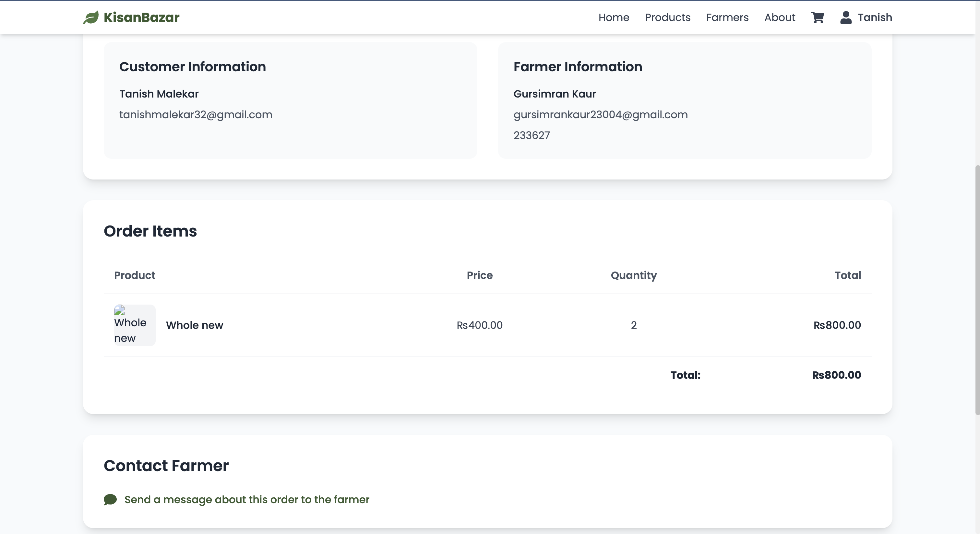
Task: Select farmer name Gursimran Kaur
Action: pyautogui.click(x=555, y=94)
